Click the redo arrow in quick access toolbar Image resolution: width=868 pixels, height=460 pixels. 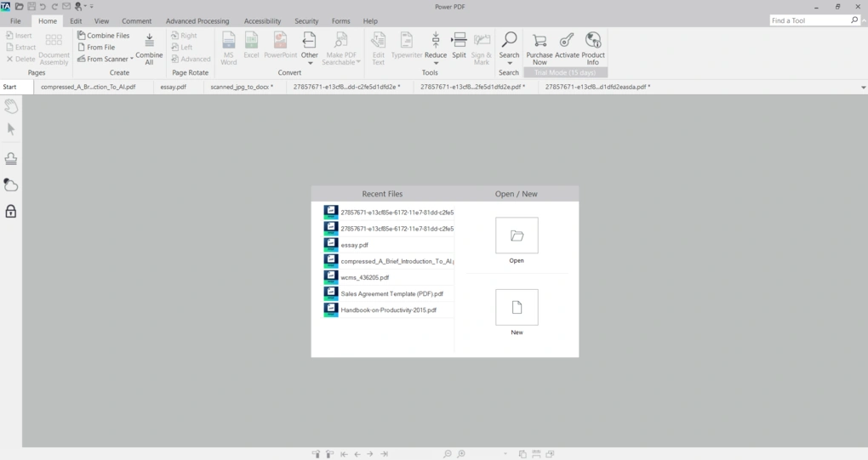(x=54, y=7)
